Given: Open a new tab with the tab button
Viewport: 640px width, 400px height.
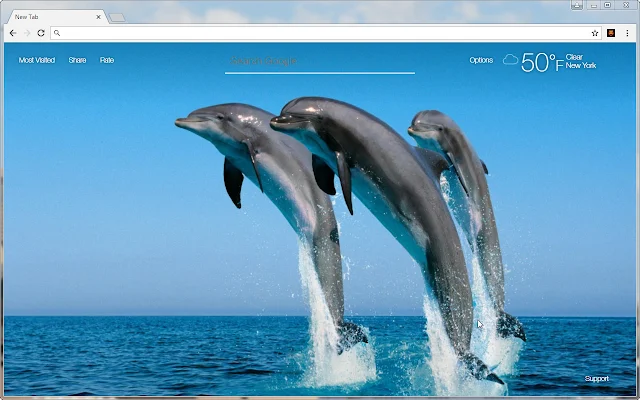Looking at the screenshot, I should 117,18.
